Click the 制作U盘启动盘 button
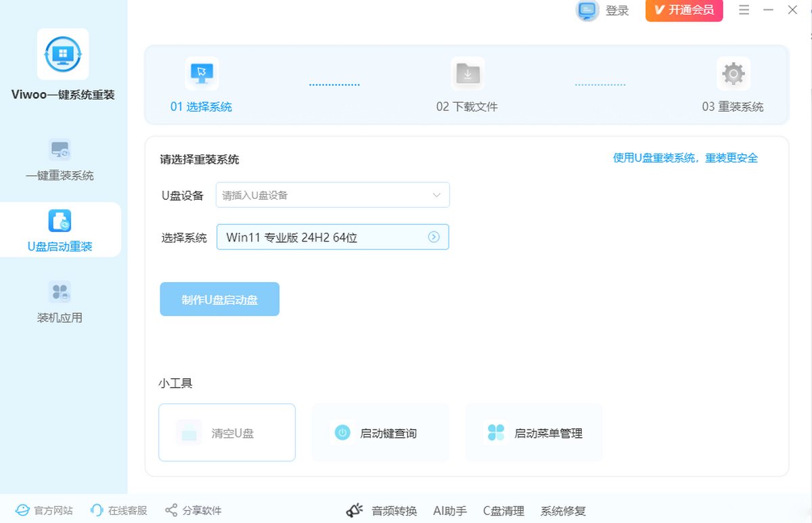 tap(220, 299)
